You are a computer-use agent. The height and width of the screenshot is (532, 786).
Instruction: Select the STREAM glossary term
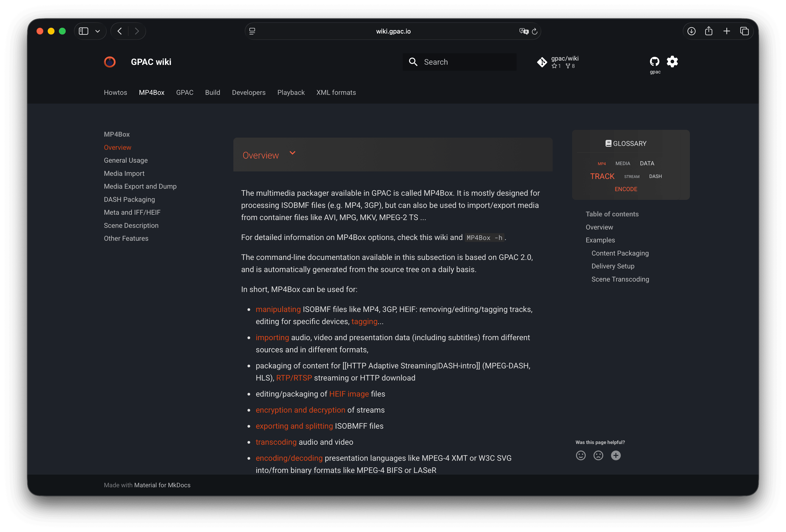(632, 177)
